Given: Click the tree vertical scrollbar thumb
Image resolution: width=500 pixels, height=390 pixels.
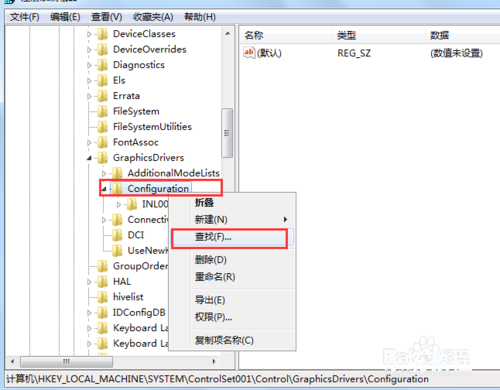Looking at the screenshot, I should (227, 133).
